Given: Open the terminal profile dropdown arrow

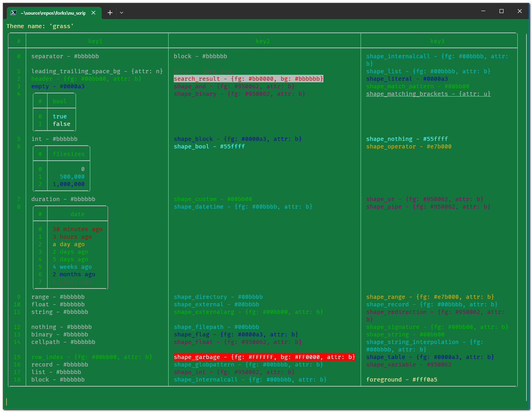Looking at the screenshot, I should 122,13.
